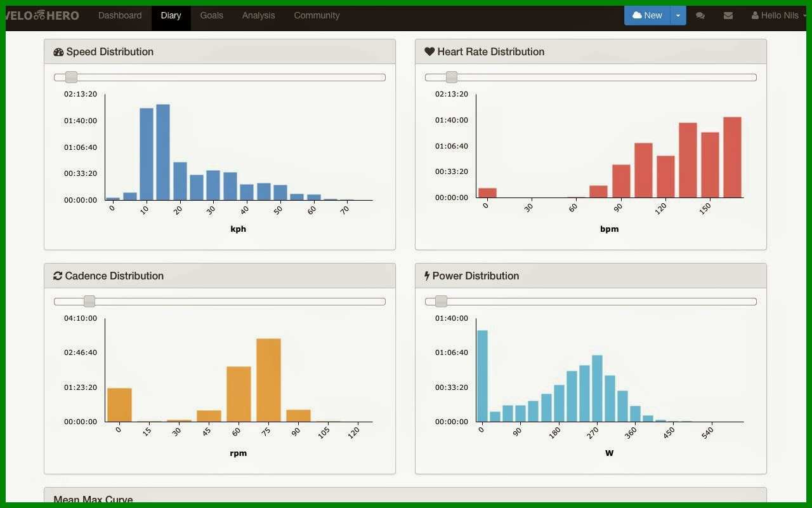Open the Community menu item
Screen dimensions: 812x508
(x=317, y=15)
